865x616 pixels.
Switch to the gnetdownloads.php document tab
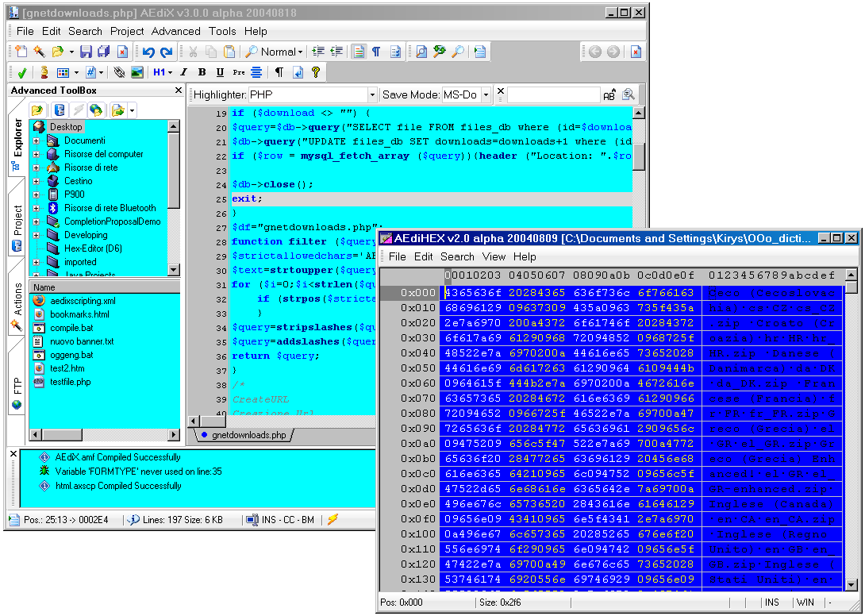[244, 435]
